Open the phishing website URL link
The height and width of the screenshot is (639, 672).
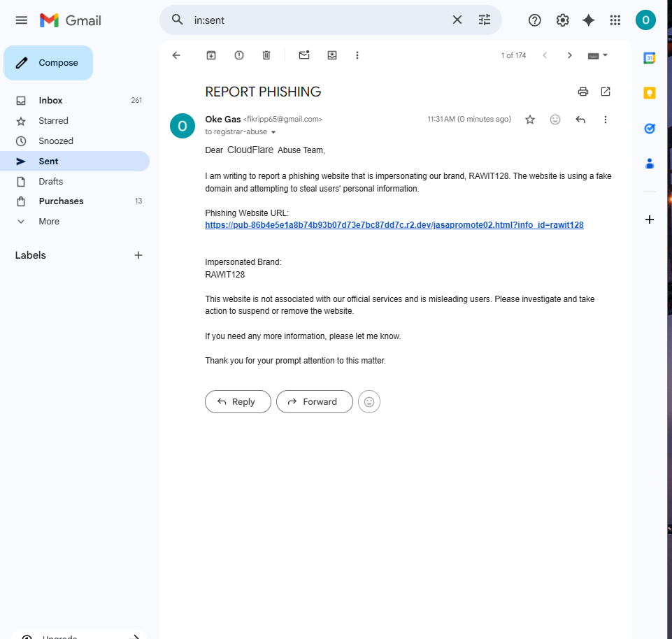click(x=394, y=225)
